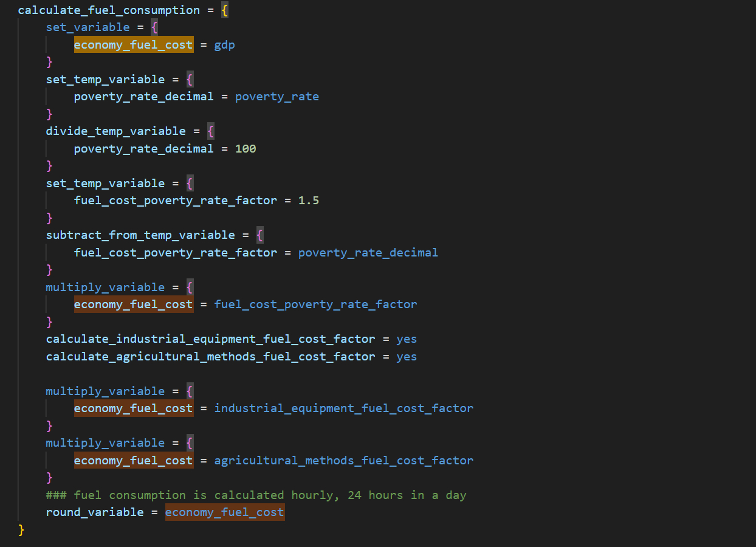
Task: Click set_temp_variable above the 1.5 line
Action: click(105, 184)
